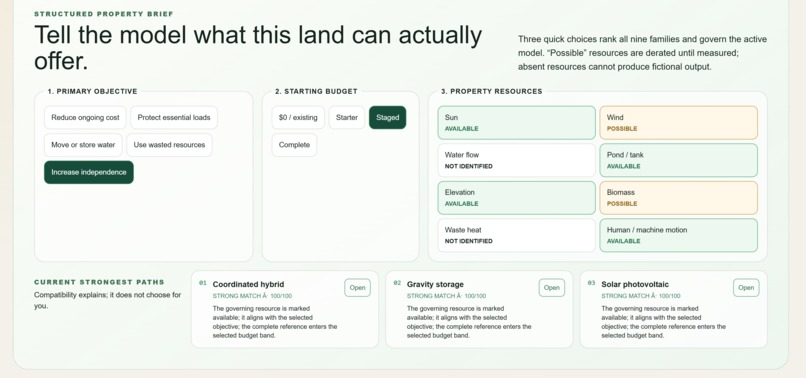Image resolution: width=806 pixels, height=378 pixels.
Task: Select the Reduce ongoing cost objective
Action: tap(85, 117)
